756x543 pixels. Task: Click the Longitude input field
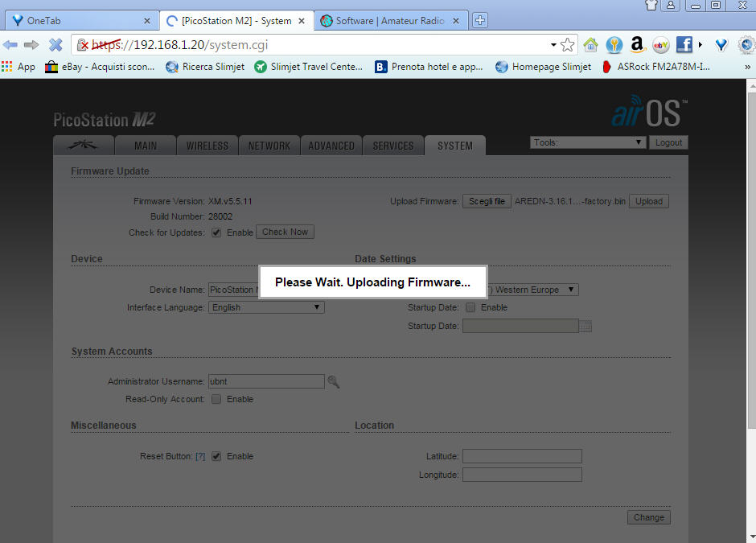pyautogui.click(x=522, y=475)
